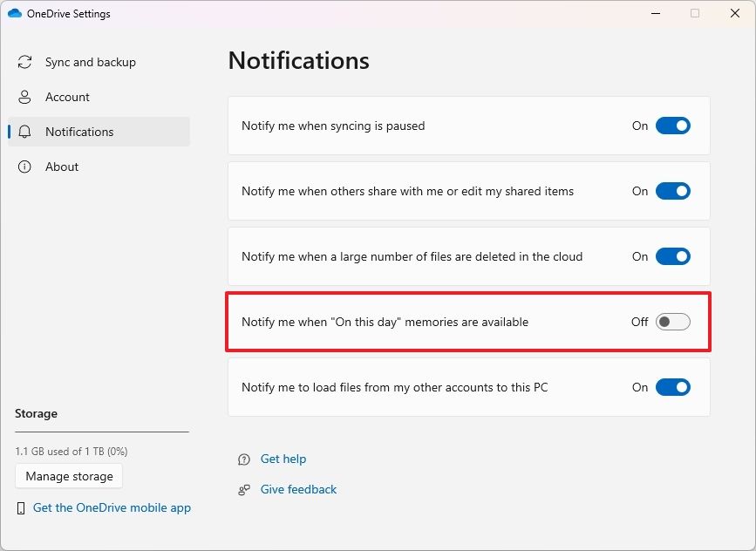The image size is (756, 551).
Task: Click the Give feedback icon
Action: pos(244,489)
